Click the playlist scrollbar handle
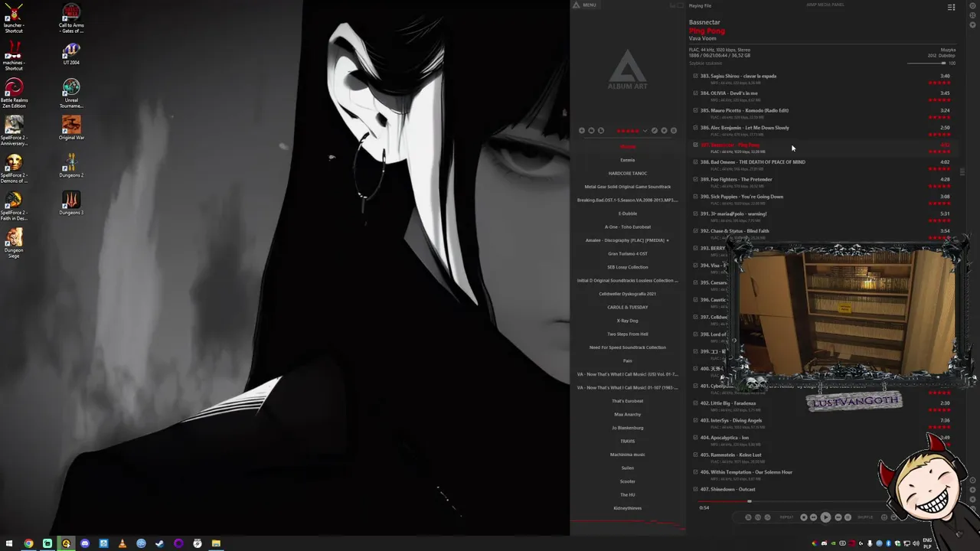The height and width of the screenshot is (551, 980). coord(962,172)
